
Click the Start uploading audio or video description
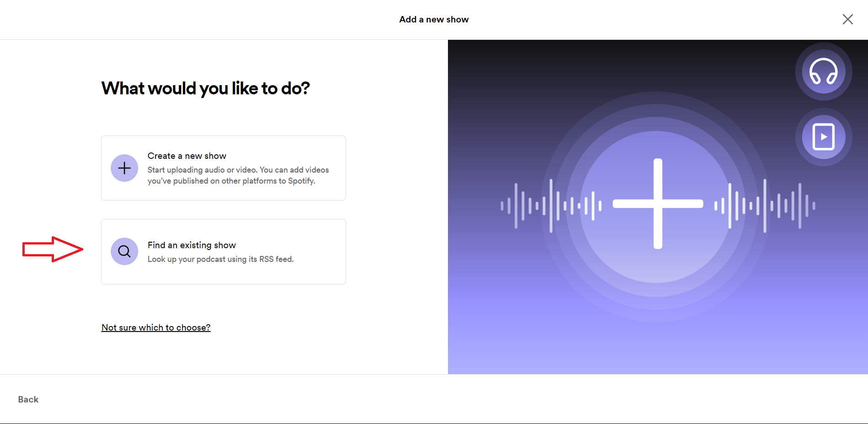pos(238,175)
